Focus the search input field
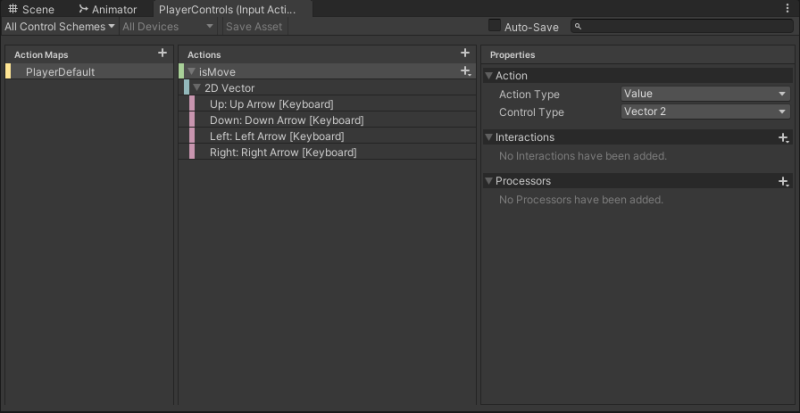The height and width of the screenshot is (413, 800). 682,27
